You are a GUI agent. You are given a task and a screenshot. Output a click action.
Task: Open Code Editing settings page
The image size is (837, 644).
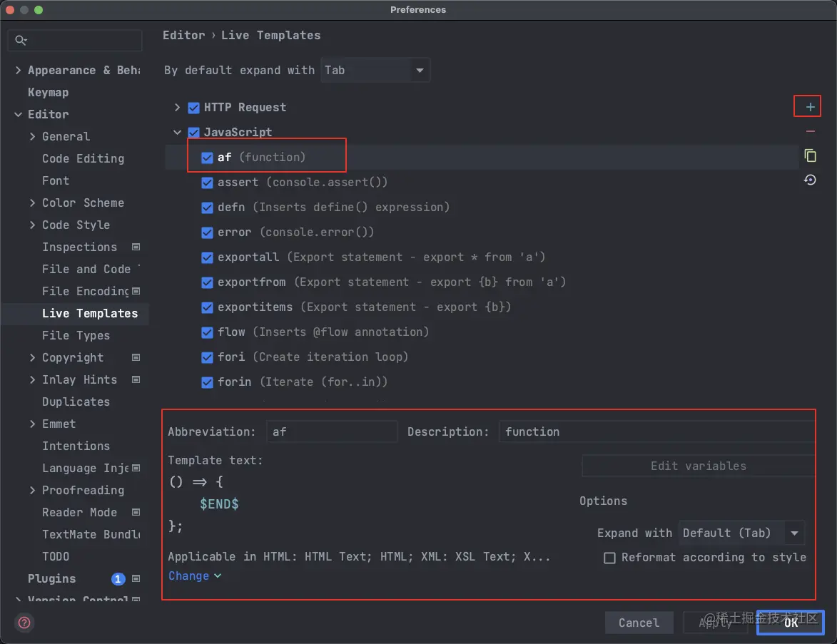click(x=83, y=158)
